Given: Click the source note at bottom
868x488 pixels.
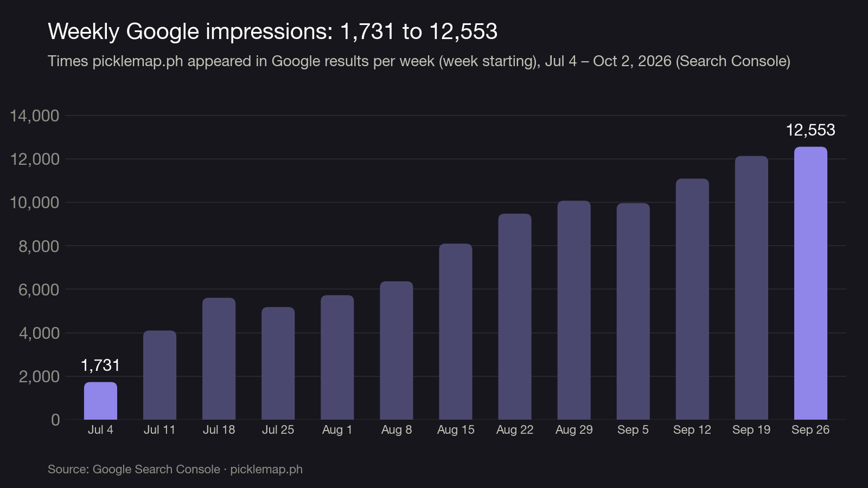Looking at the screenshot, I should click(x=175, y=470).
